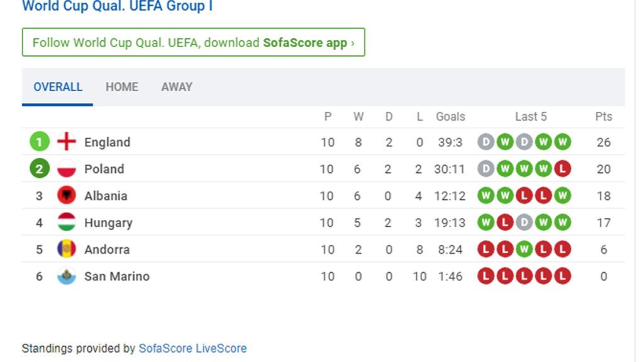Screen dimensions: 644x362
Task: Click England's green position 1 badge
Action: coord(39,142)
